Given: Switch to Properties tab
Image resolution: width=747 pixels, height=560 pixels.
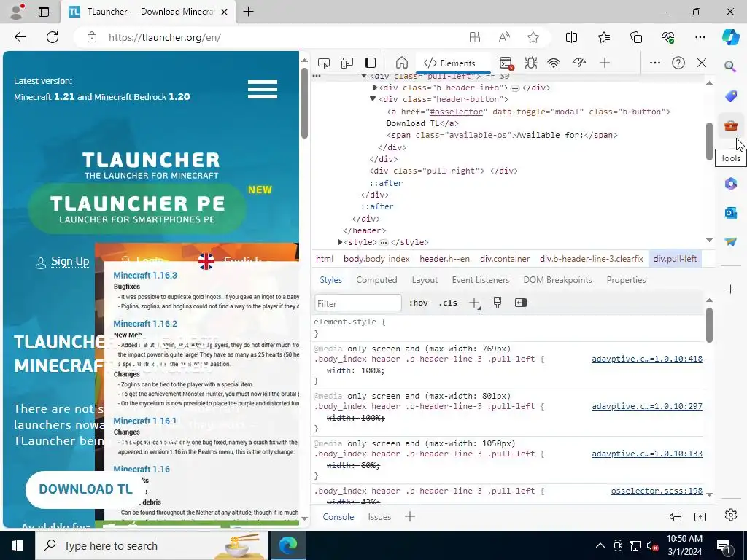Looking at the screenshot, I should pos(626,280).
